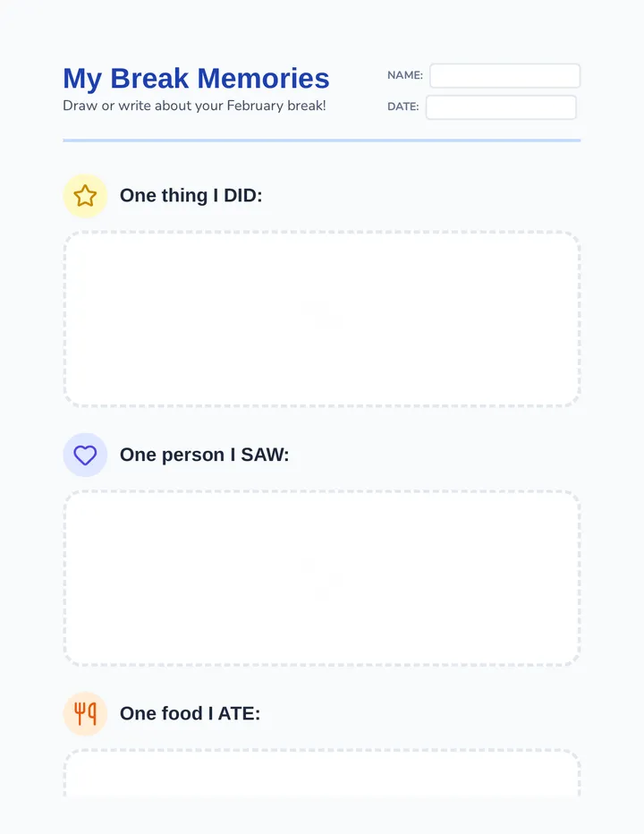
Task: Click the 'One person I SAW:' heading
Action: 204,455
